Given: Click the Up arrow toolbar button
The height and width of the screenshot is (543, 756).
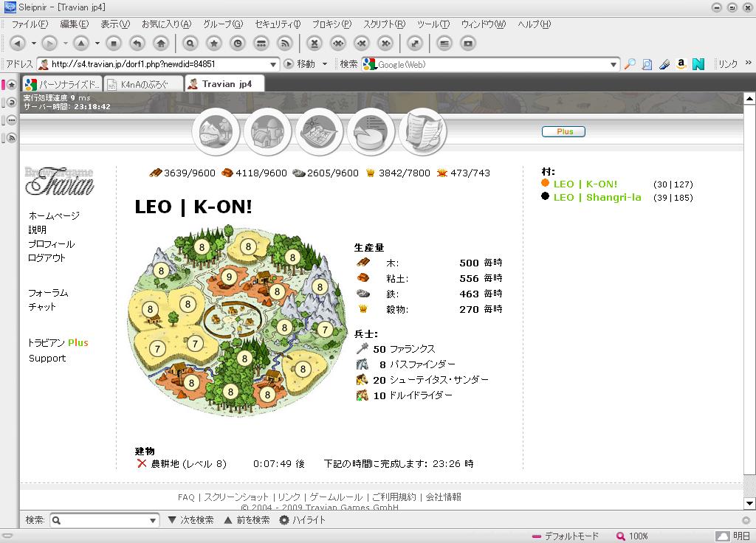Looking at the screenshot, I should [x=81, y=44].
